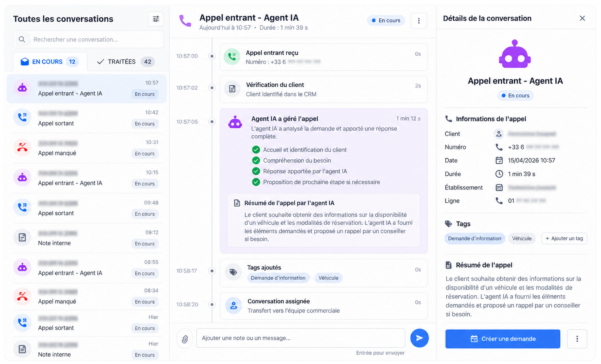
Task: Open the 'Appel entrant reçu' event card
Action: click(323, 57)
